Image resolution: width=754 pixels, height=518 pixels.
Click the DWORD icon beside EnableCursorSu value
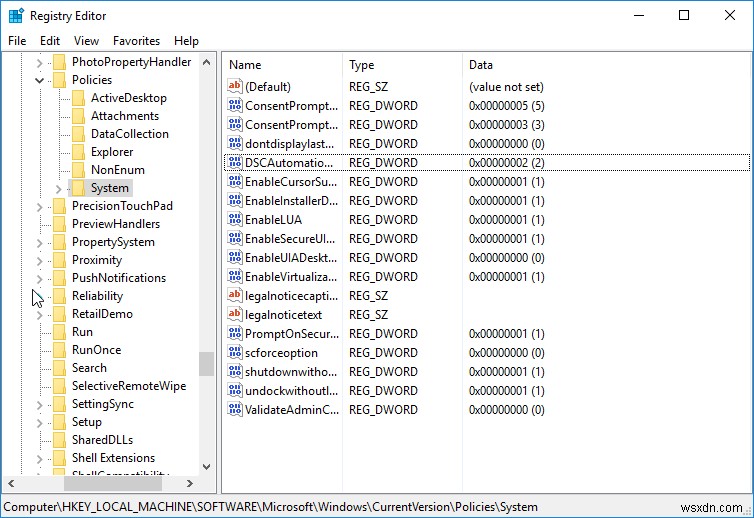pos(235,181)
